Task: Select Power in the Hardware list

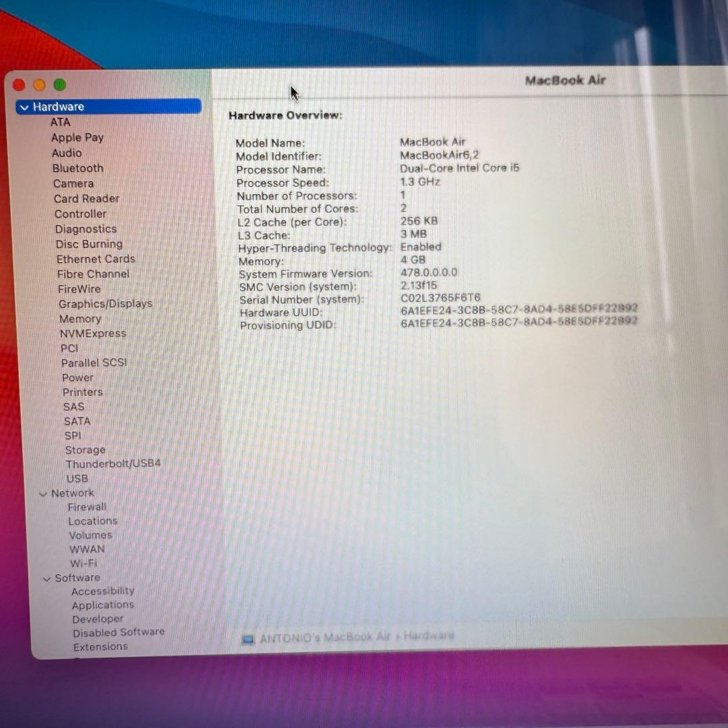Action: [x=77, y=377]
